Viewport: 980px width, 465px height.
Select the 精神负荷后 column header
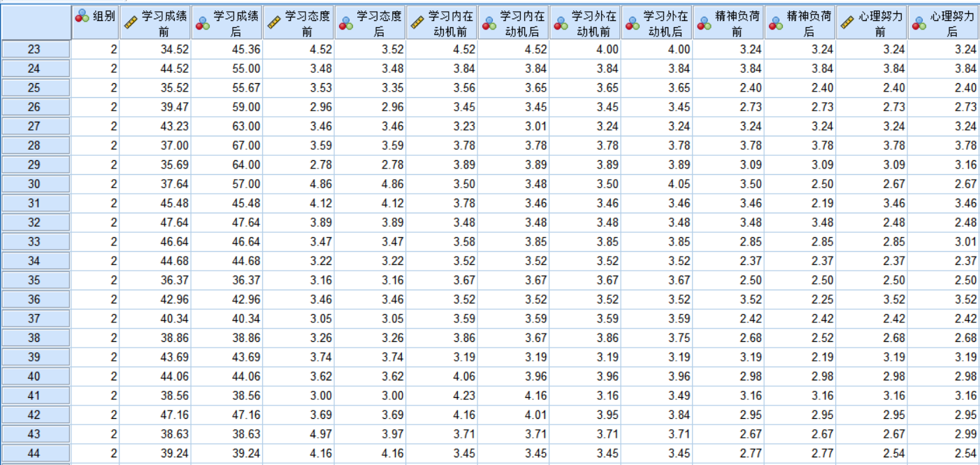click(800, 23)
